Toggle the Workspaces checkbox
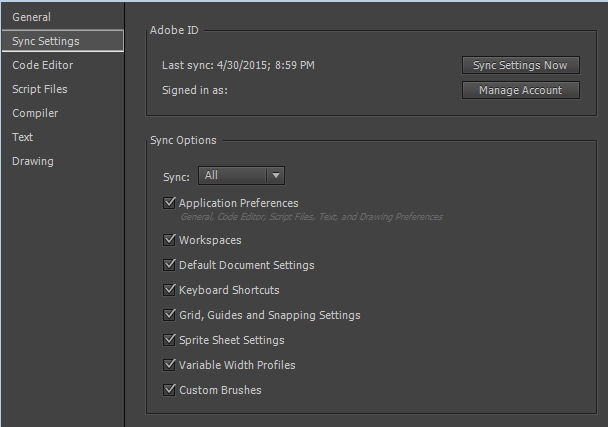The image size is (608, 427). click(169, 240)
